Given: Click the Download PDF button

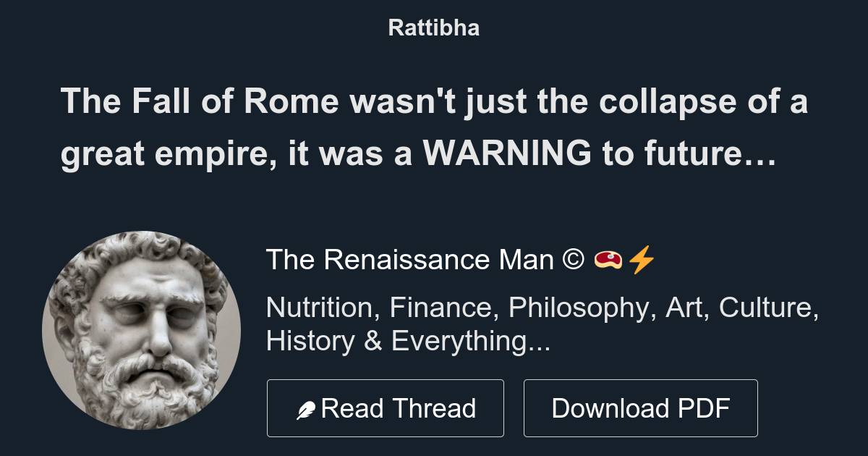Looking at the screenshot, I should point(641,407).
